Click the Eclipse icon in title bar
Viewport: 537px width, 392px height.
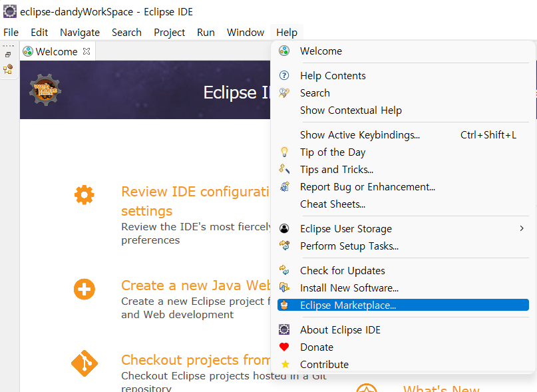coord(9,11)
